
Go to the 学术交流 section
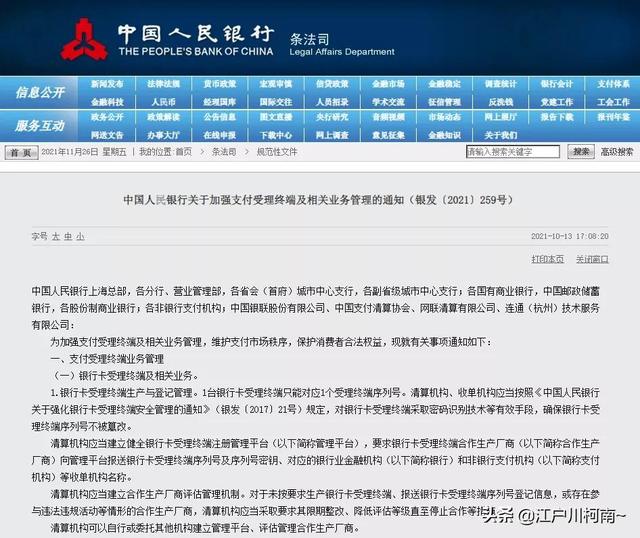388,102
